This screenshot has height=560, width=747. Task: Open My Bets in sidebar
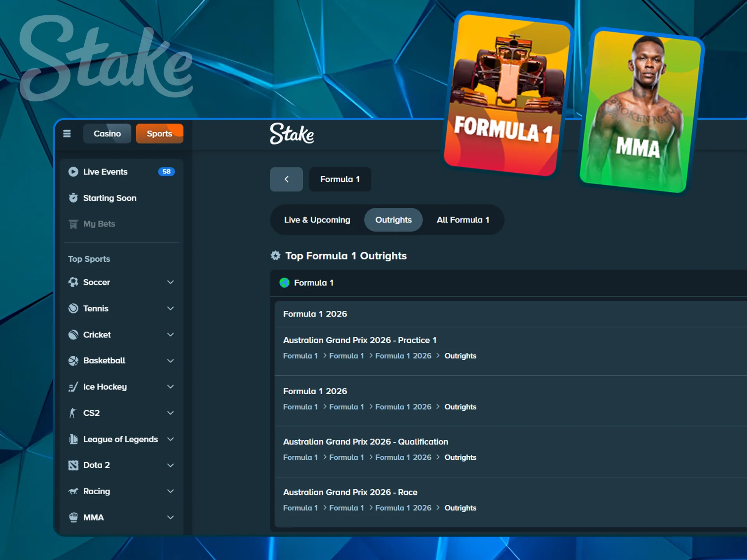click(121, 224)
